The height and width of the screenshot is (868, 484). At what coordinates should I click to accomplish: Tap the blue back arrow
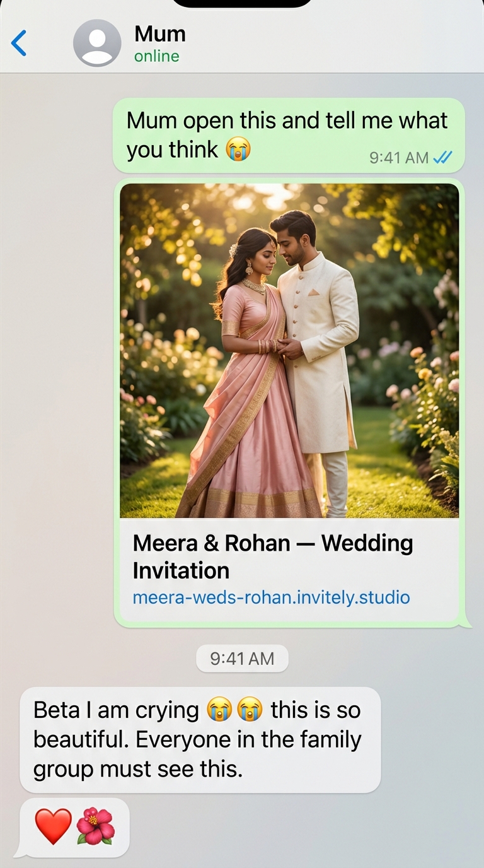click(x=19, y=44)
